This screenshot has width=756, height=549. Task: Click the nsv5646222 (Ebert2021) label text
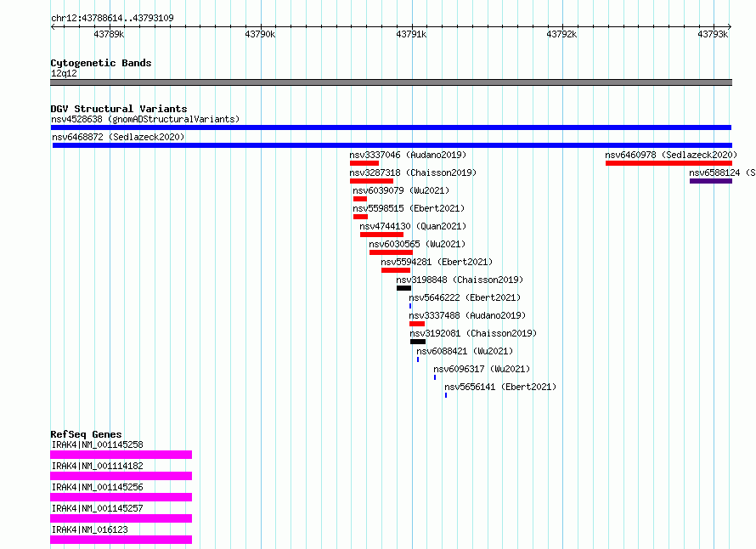(x=465, y=297)
